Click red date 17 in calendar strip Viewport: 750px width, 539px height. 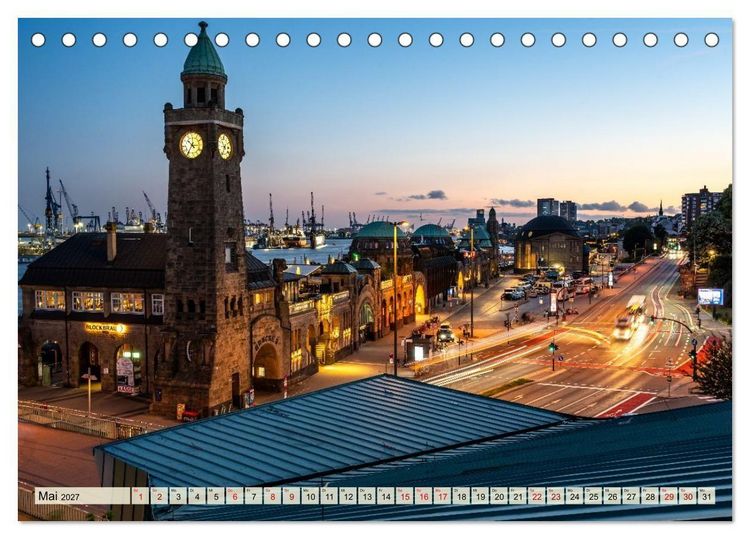pyautogui.click(x=442, y=496)
